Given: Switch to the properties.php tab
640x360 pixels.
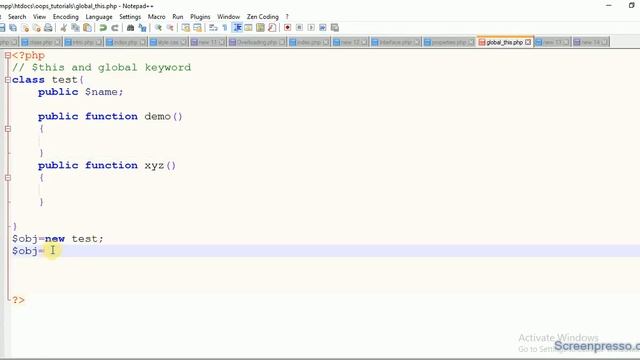Looking at the screenshot, I should point(449,42).
